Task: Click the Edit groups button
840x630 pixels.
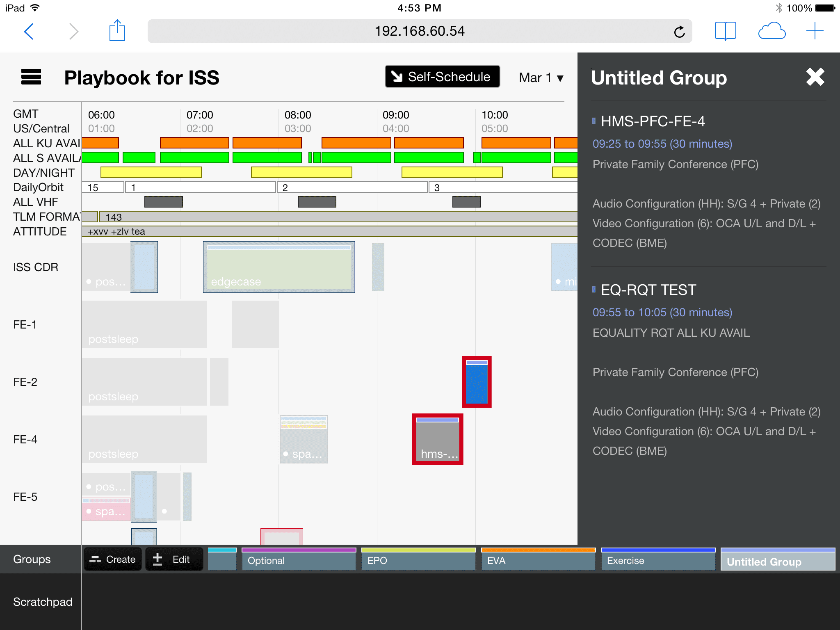Action: pos(174,559)
